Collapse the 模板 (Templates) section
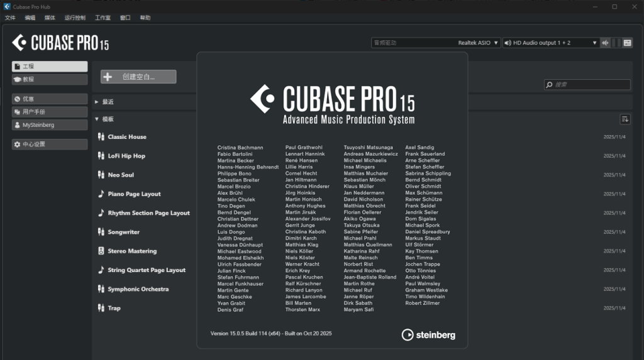This screenshot has width=644, height=360. tap(97, 119)
